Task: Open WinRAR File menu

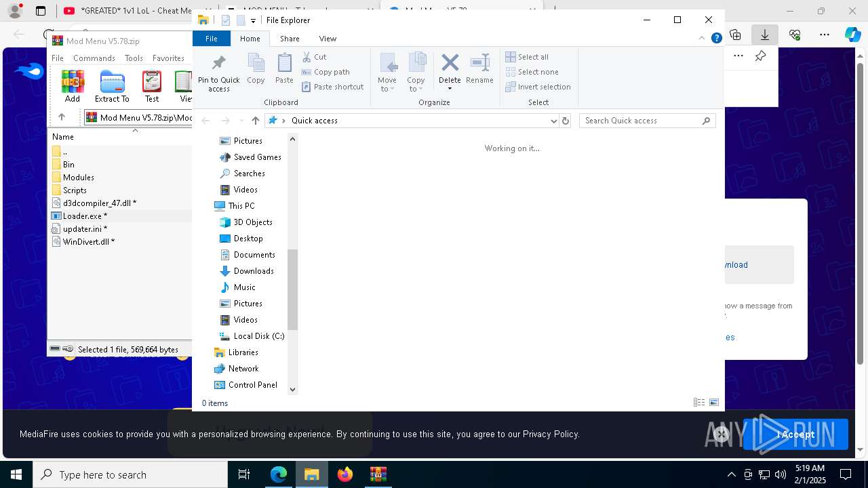Action: pos(58,58)
